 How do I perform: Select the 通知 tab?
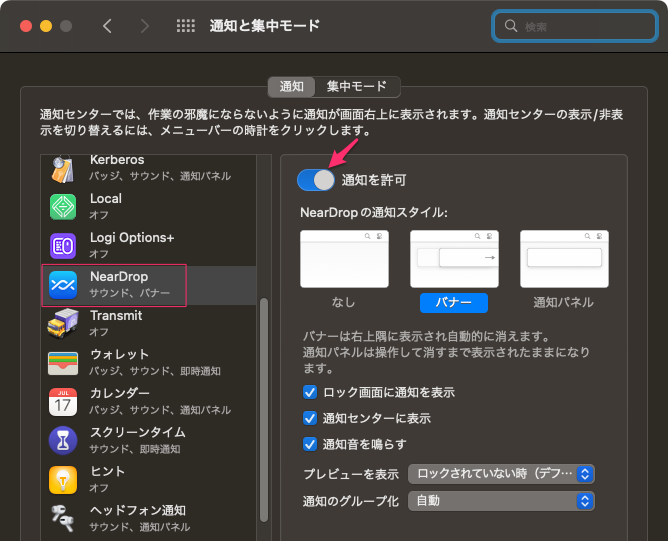[292, 87]
